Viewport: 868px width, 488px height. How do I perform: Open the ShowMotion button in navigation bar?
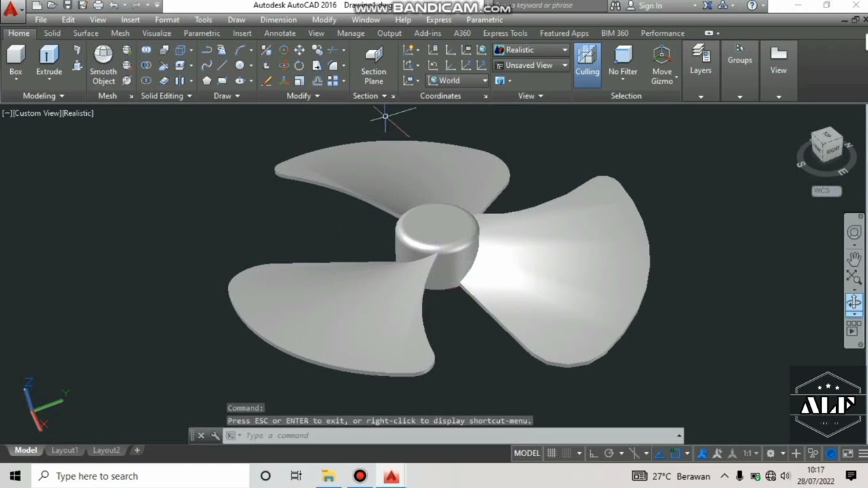point(854,328)
